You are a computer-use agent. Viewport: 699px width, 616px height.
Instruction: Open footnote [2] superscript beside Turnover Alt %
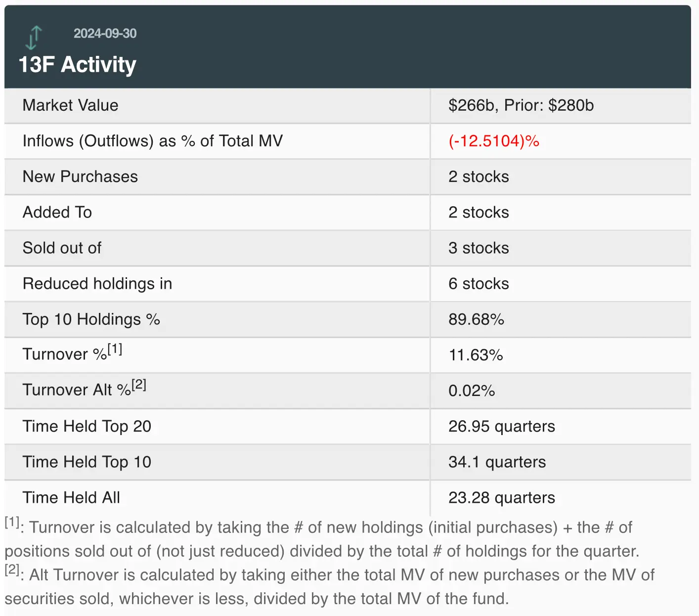click(139, 385)
